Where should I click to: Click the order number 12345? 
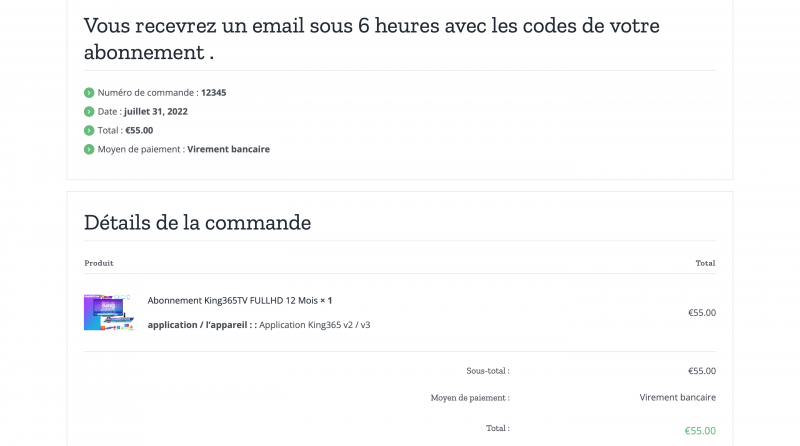pyautogui.click(x=214, y=92)
